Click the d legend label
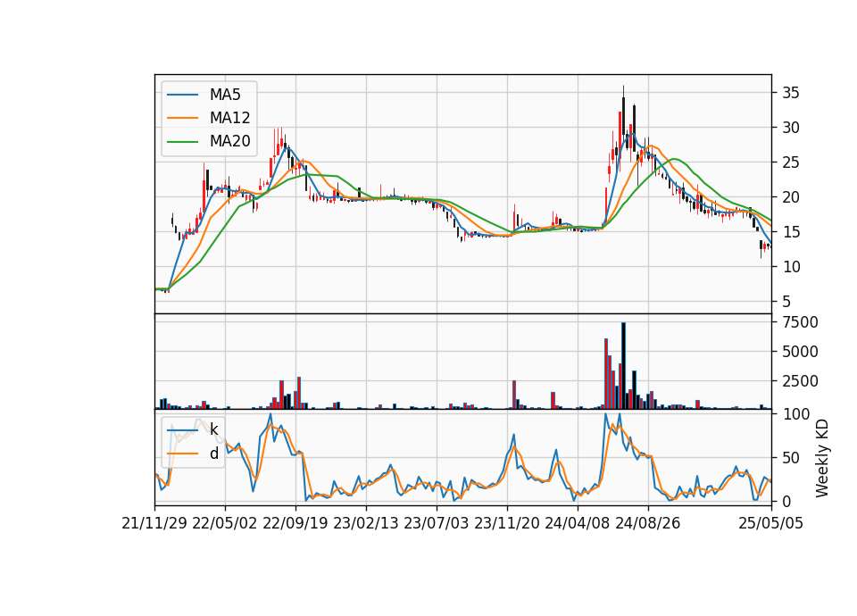The height and width of the screenshot is (616, 857). coord(214,454)
